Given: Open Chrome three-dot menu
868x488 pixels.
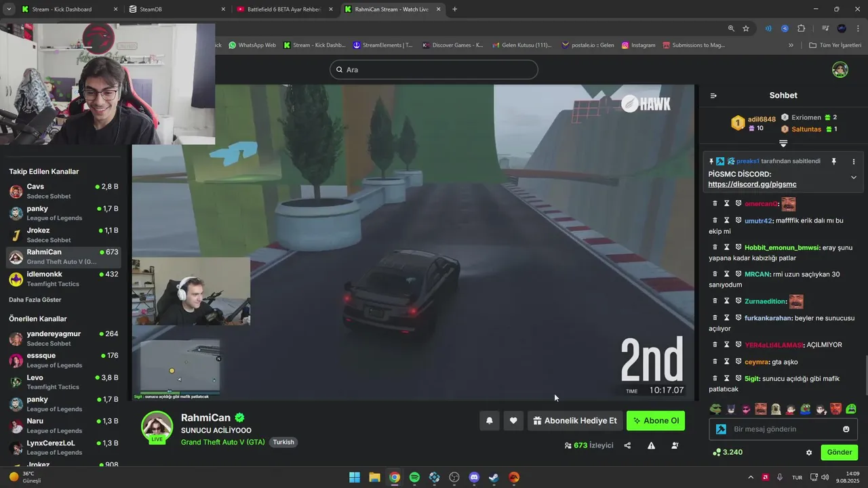Looking at the screenshot, I should coord(857,28).
